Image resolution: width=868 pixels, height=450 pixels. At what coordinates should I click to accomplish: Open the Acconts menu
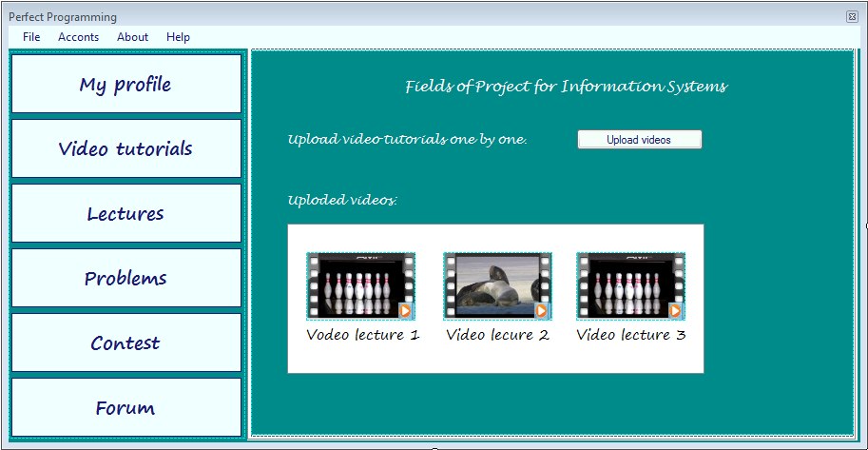pyautogui.click(x=78, y=37)
